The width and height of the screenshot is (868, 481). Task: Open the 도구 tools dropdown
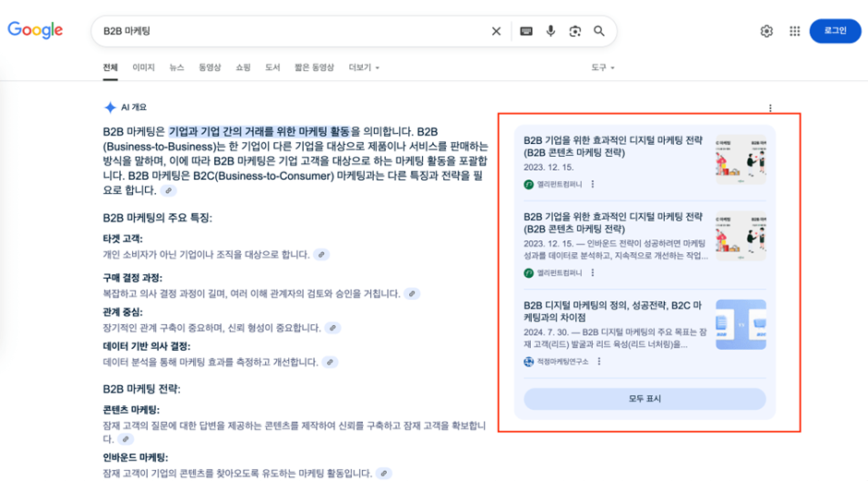click(602, 67)
